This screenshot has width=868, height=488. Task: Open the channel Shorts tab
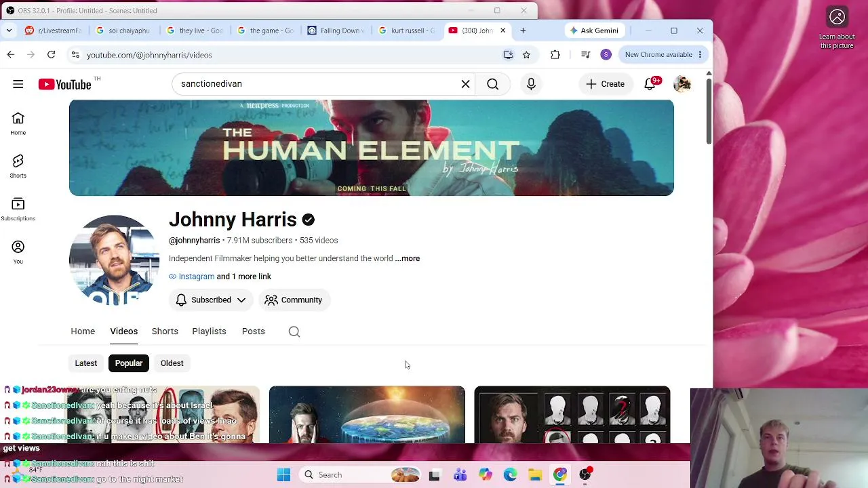(165, 331)
